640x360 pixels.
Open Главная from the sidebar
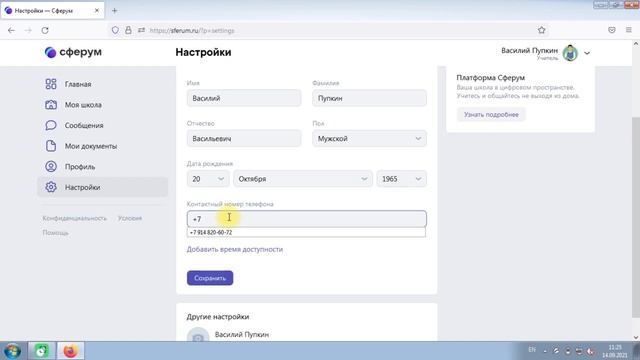pyautogui.click(x=78, y=84)
